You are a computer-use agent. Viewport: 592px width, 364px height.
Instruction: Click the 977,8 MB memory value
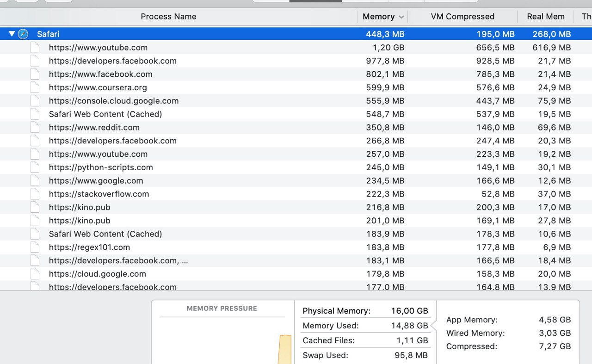point(385,61)
